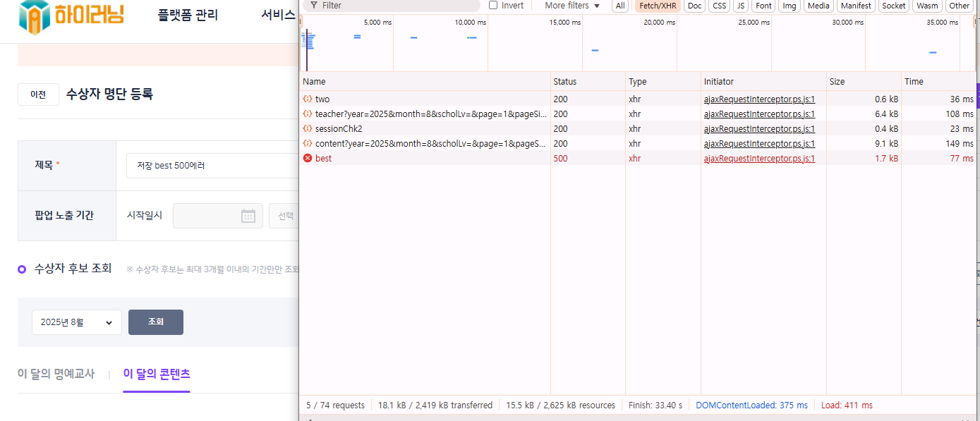Click the XHR icon beside teacher request
980x421 pixels.
point(308,114)
